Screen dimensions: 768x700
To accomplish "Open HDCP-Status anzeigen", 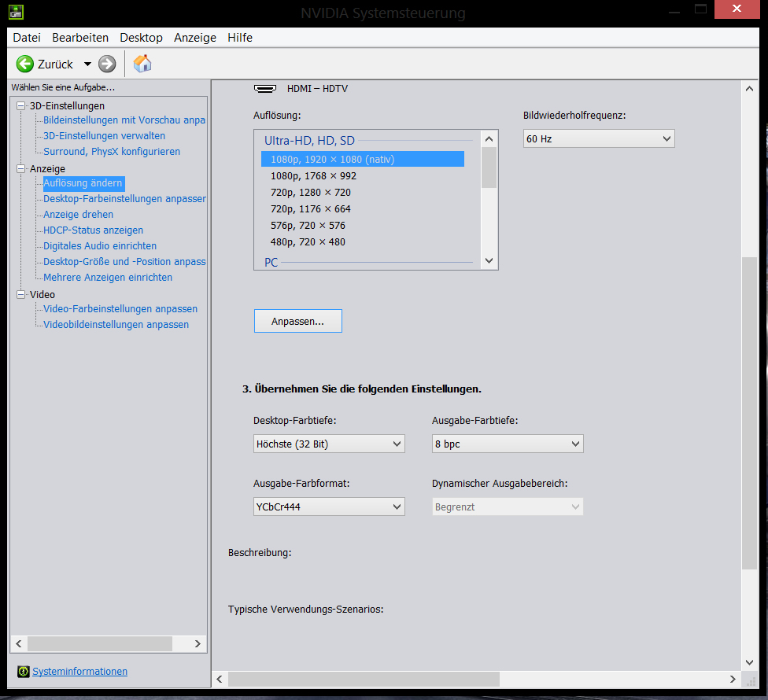I will [93, 230].
